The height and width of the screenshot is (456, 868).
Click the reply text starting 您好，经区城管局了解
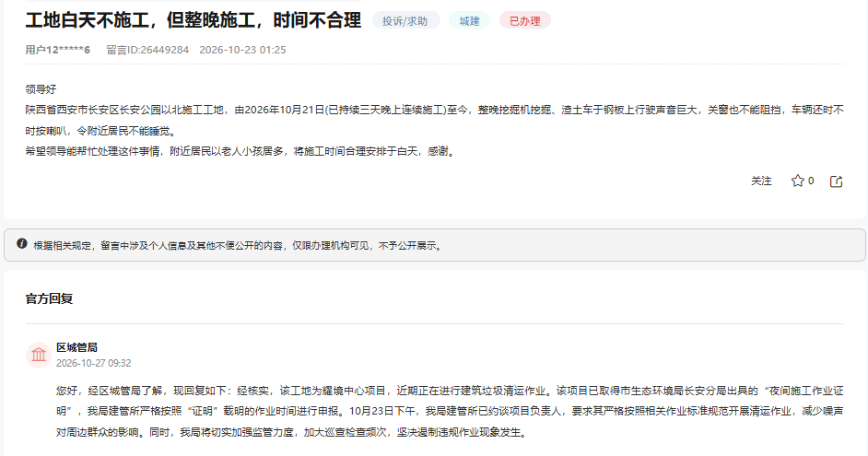point(450,412)
